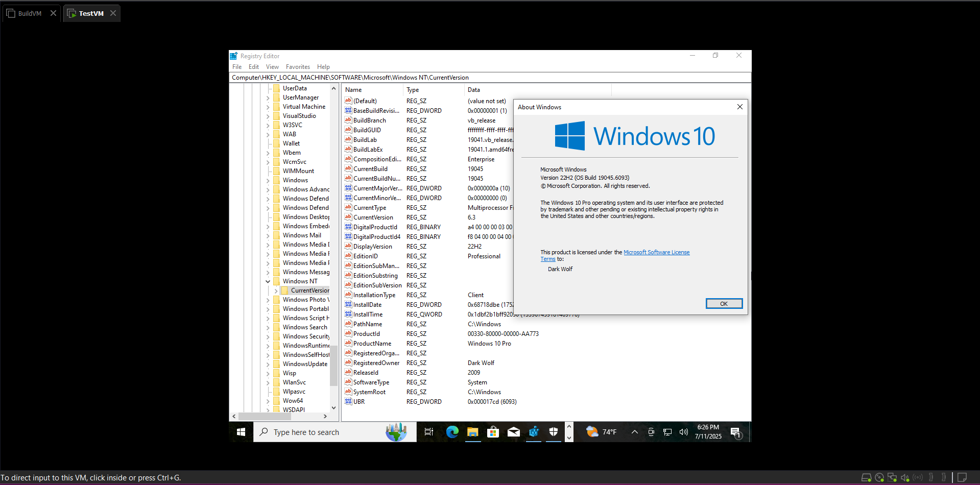This screenshot has width=980, height=485.
Task: Click the BaseBuildRevision DWORD value icon
Action: pyautogui.click(x=348, y=110)
